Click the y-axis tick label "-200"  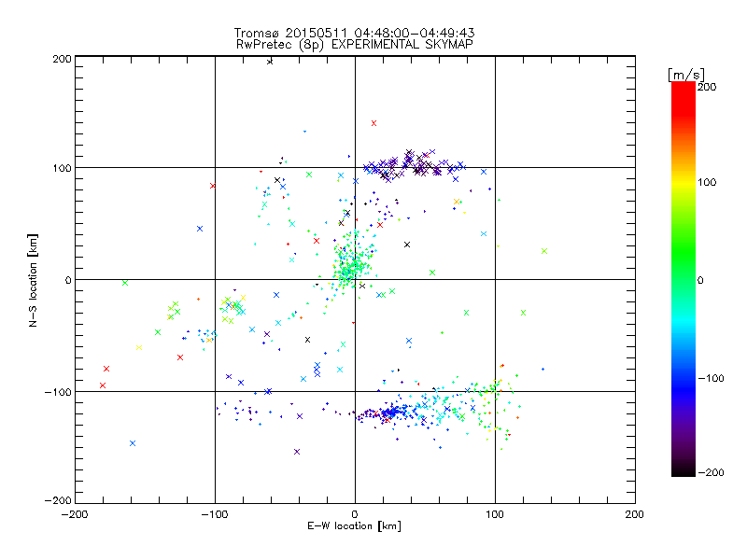[x=58, y=500]
